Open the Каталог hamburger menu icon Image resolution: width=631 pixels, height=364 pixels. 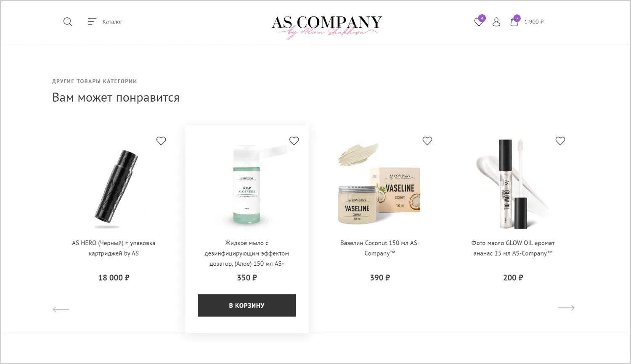(92, 22)
